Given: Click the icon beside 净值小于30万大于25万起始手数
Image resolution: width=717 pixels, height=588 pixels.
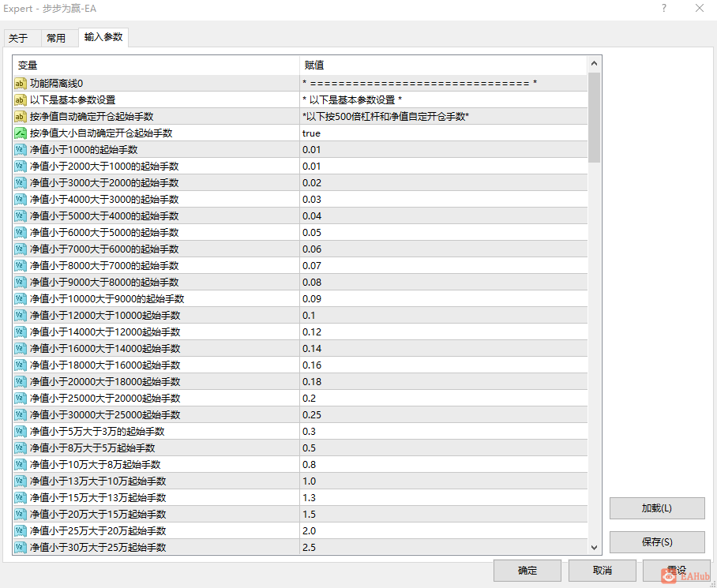Looking at the screenshot, I should (x=21, y=547).
